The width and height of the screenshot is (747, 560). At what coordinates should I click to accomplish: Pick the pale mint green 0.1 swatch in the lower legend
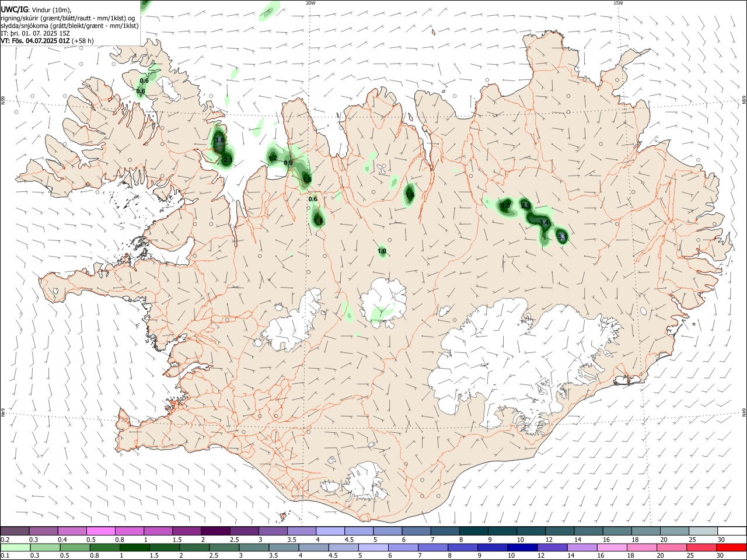[x=15, y=547]
